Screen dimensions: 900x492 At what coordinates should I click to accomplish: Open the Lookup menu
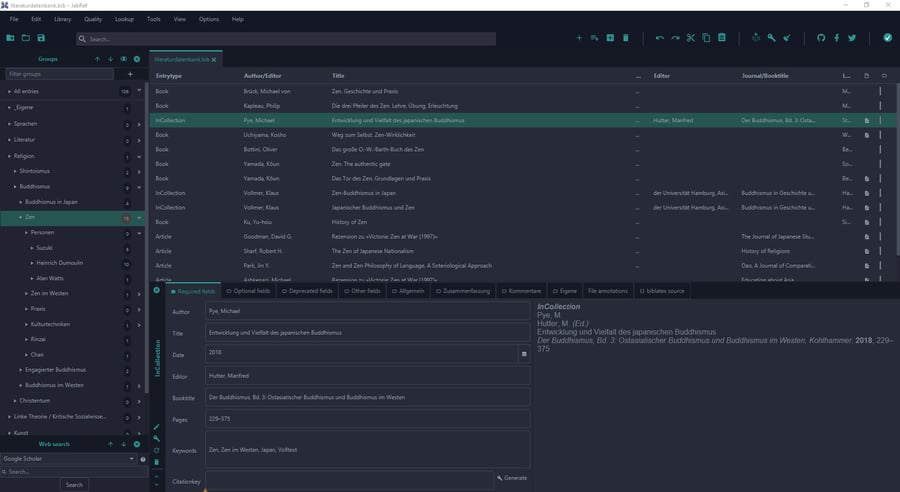tap(124, 19)
